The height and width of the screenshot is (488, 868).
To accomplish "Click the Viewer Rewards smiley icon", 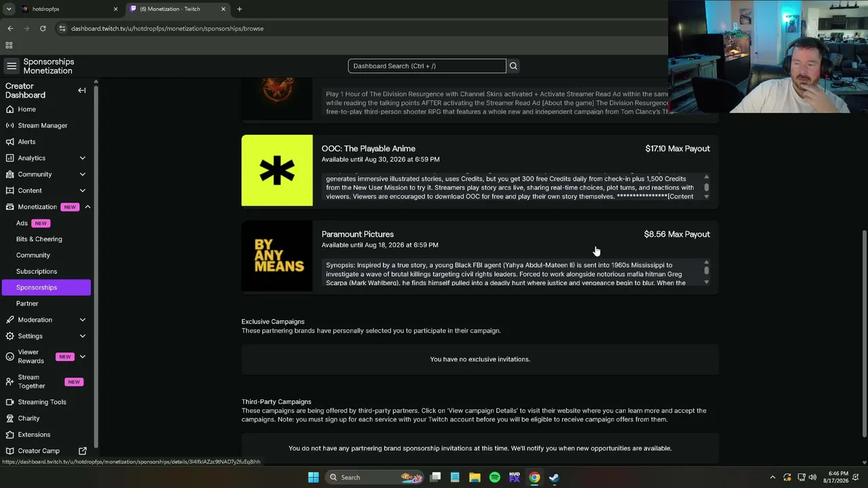I will pos(9,357).
